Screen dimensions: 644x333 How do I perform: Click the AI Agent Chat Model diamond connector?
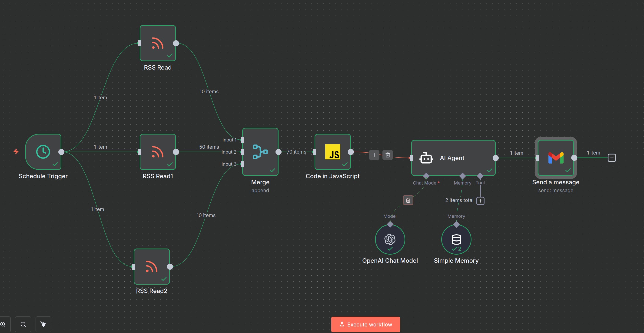point(426,176)
